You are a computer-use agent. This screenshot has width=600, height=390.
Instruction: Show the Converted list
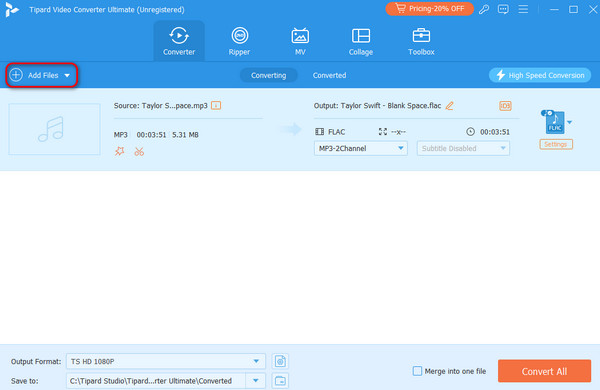point(329,75)
